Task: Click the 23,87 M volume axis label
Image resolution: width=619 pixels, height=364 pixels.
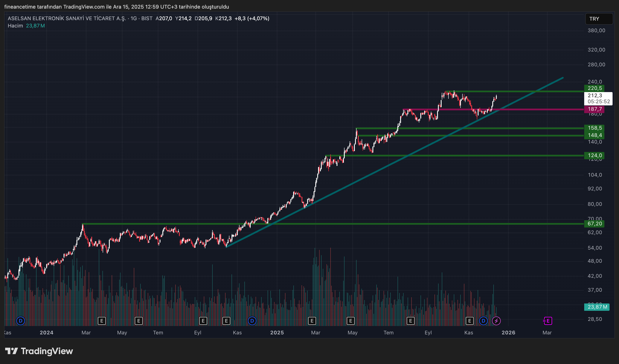Action: [597, 307]
